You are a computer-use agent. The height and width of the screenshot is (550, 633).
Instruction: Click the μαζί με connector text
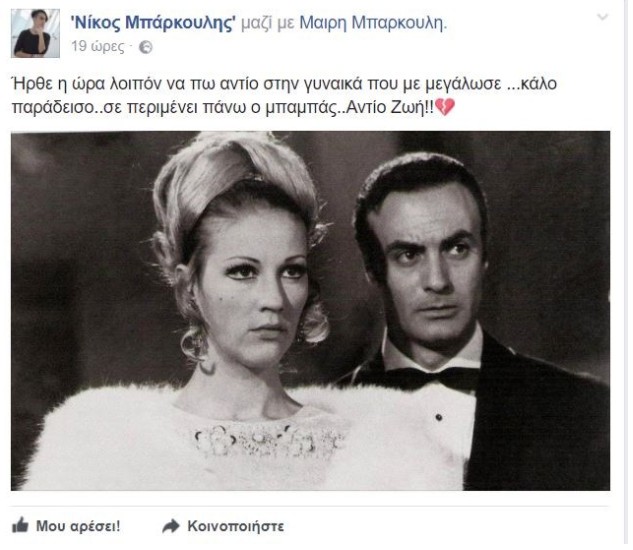[x=268, y=24]
